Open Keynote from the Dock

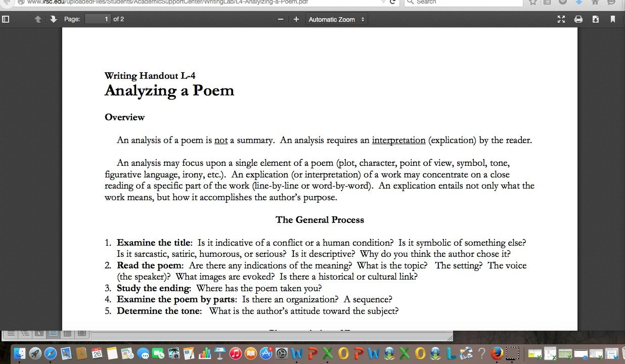[x=220, y=353]
